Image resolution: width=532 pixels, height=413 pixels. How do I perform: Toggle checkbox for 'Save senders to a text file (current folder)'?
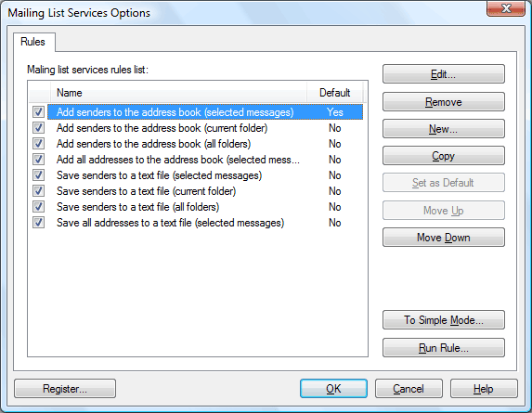coord(38,191)
